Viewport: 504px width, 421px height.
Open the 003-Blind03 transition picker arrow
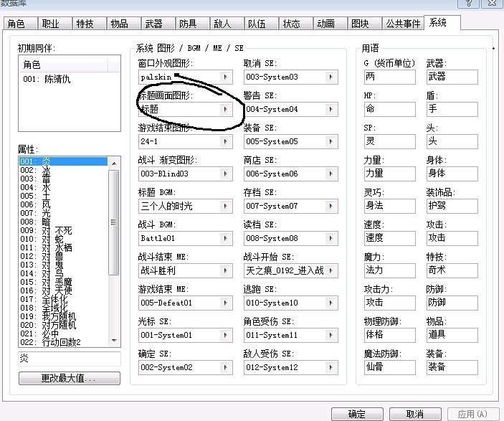click(x=225, y=174)
